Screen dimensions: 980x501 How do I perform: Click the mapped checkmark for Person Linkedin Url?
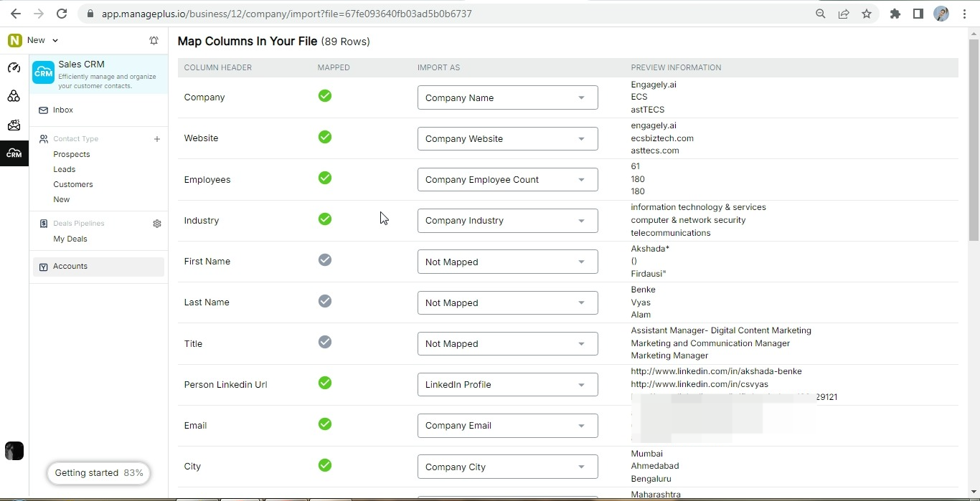tap(325, 383)
